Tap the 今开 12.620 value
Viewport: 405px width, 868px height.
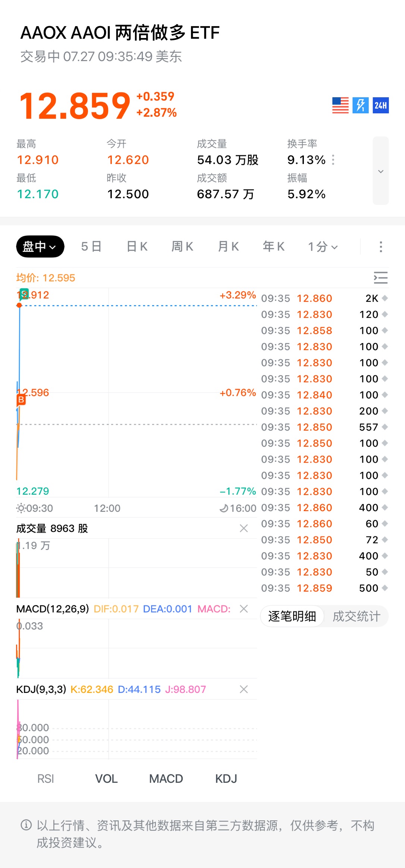(128, 160)
